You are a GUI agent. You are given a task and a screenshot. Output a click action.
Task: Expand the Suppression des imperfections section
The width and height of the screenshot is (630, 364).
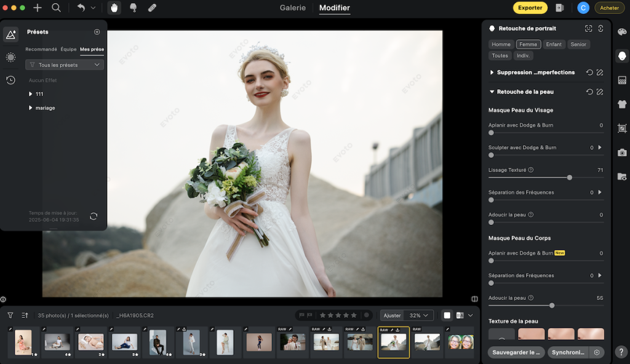click(492, 73)
